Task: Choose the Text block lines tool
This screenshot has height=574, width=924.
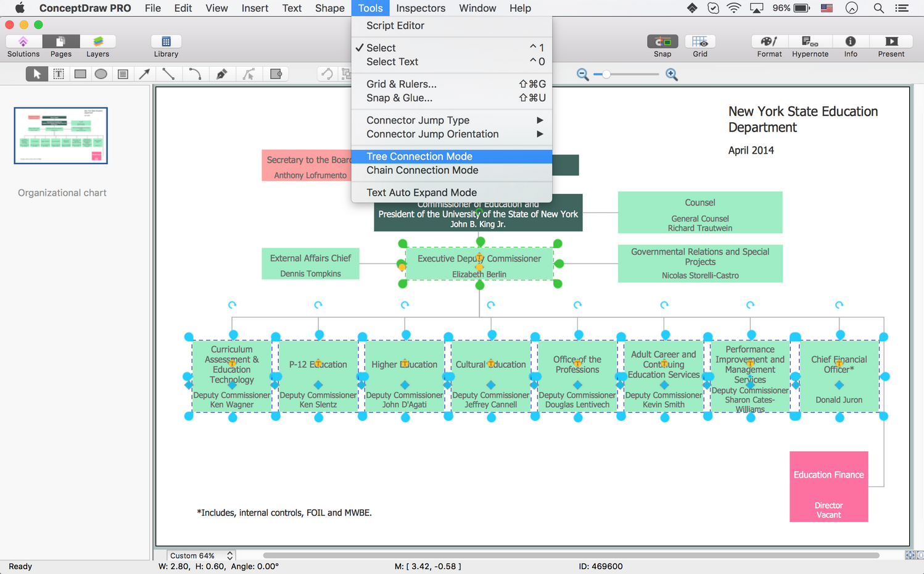Action: 123,74
